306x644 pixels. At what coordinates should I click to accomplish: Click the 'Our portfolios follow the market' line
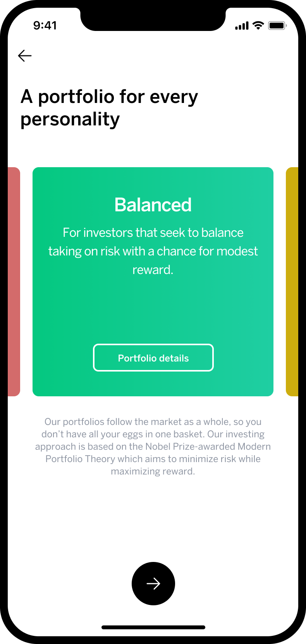(x=153, y=422)
